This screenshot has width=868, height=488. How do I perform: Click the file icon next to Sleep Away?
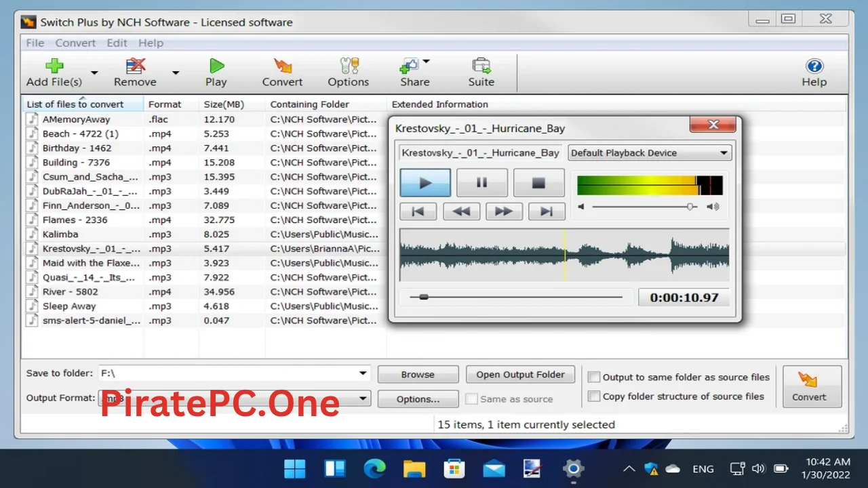click(x=33, y=306)
